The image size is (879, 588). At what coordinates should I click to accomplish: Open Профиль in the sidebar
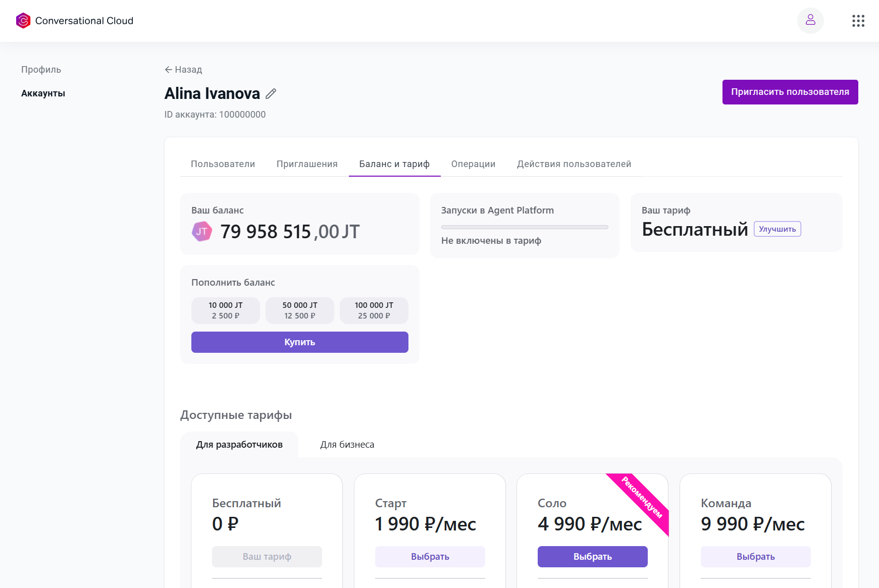point(41,70)
